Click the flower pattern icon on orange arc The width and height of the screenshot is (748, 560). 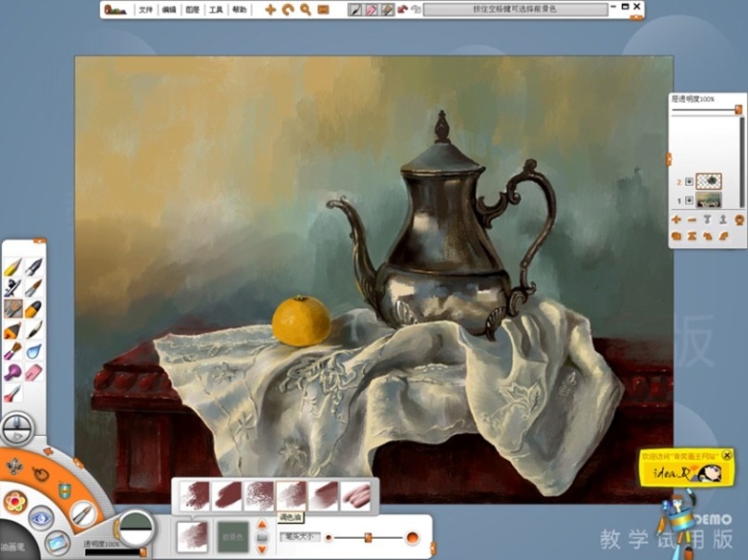[x=15, y=466]
